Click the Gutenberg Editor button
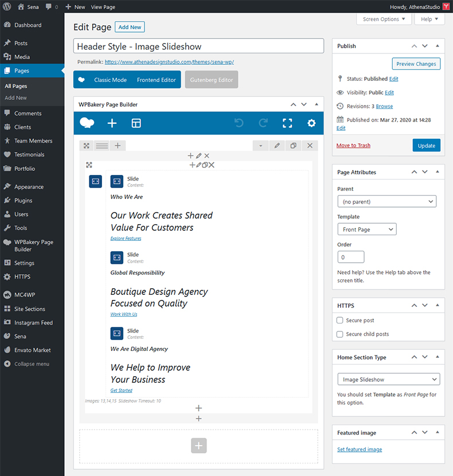Image resolution: width=453 pixels, height=476 pixels. 212,80
